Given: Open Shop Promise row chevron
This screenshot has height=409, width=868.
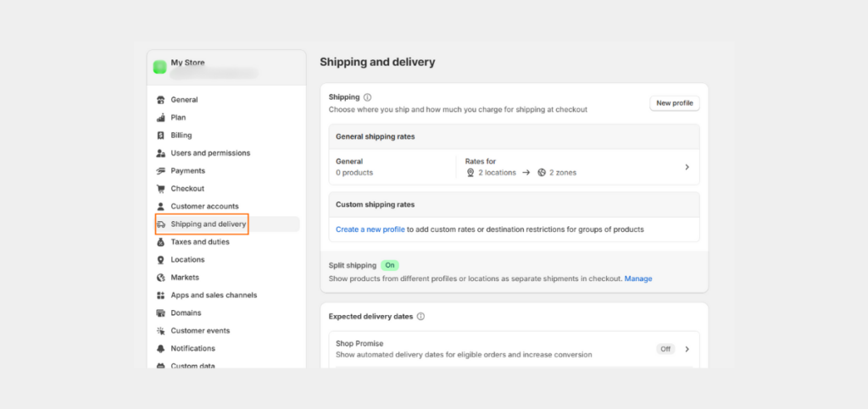Looking at the screenshot, I should 687,350.
